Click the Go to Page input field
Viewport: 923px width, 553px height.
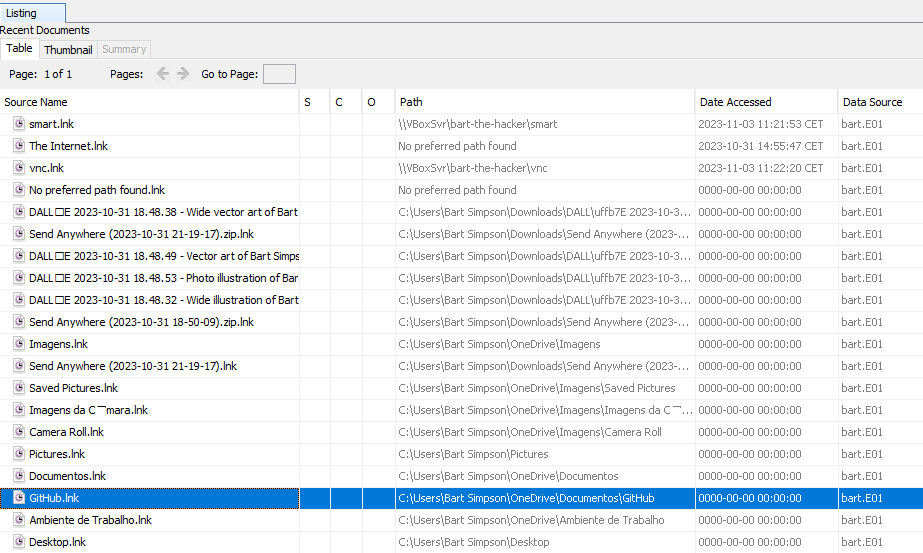[x=279, y=74]
